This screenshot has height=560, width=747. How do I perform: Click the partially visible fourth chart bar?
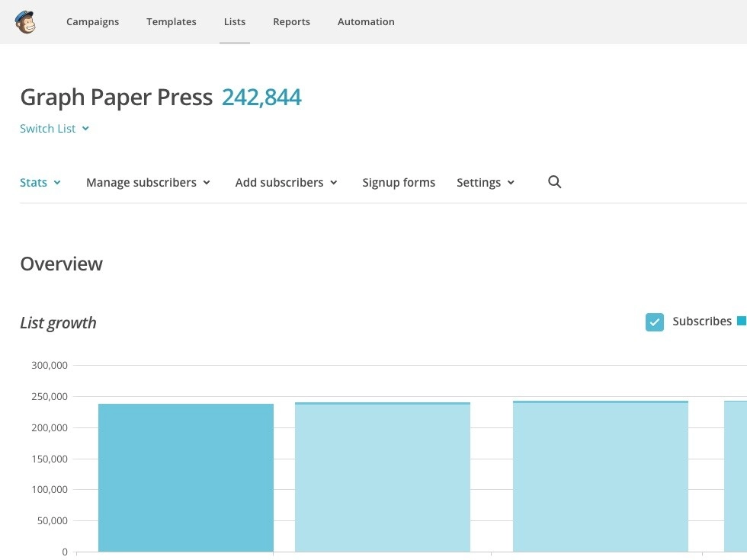[x=736, y=478]
